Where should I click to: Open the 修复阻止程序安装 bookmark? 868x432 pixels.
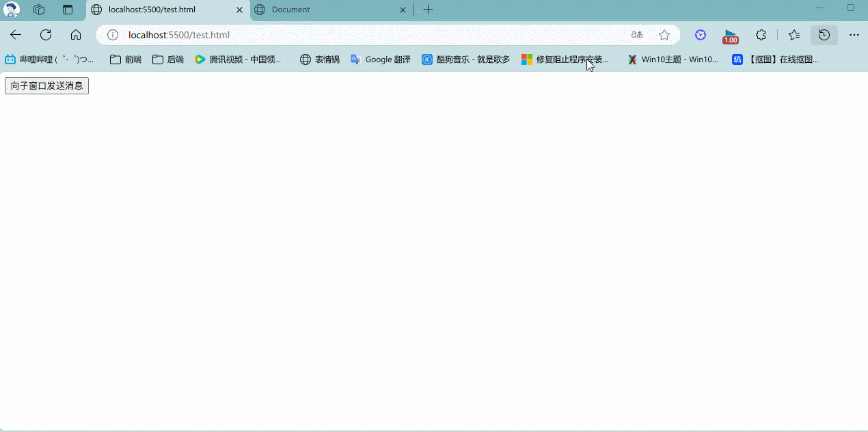pyautogui.click(x=565, y=59)
